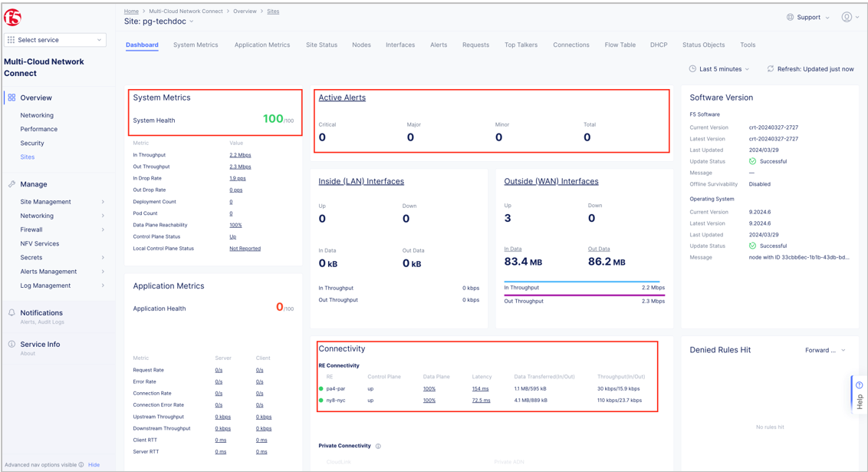868x472 pixels.
Task: Select Performance in Overview sidebar
Action: pyautogui.click(x=39, y=129)
